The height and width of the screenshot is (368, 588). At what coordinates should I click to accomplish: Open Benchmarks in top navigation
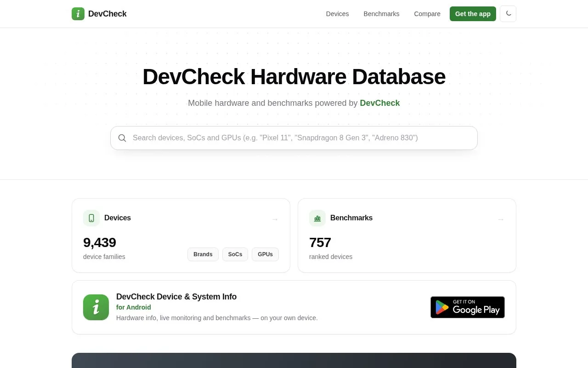pos(381,14)
